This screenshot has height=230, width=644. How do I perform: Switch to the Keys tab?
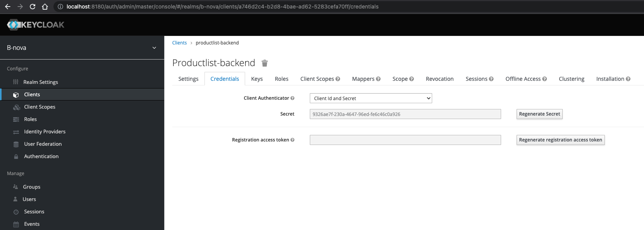(257, 79)
